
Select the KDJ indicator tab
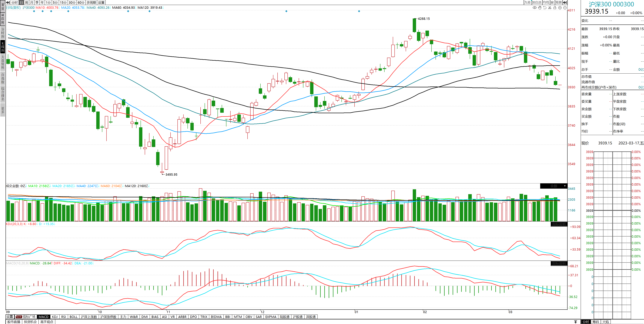pyautogui.click(x=55, y=317)
